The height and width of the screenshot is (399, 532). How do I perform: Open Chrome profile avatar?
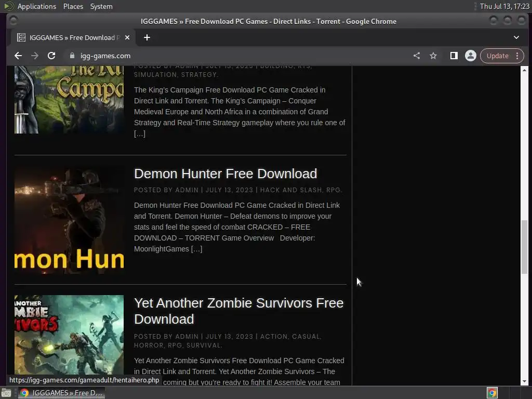point(471,56)
